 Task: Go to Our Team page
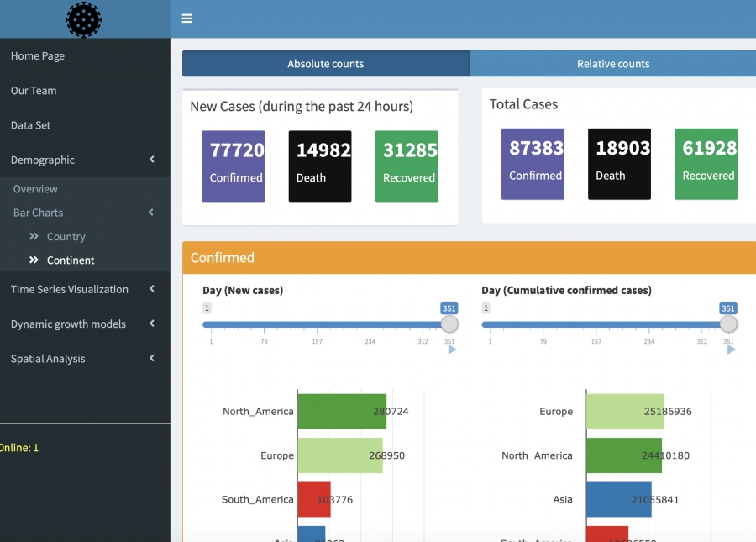pos(34,91)
